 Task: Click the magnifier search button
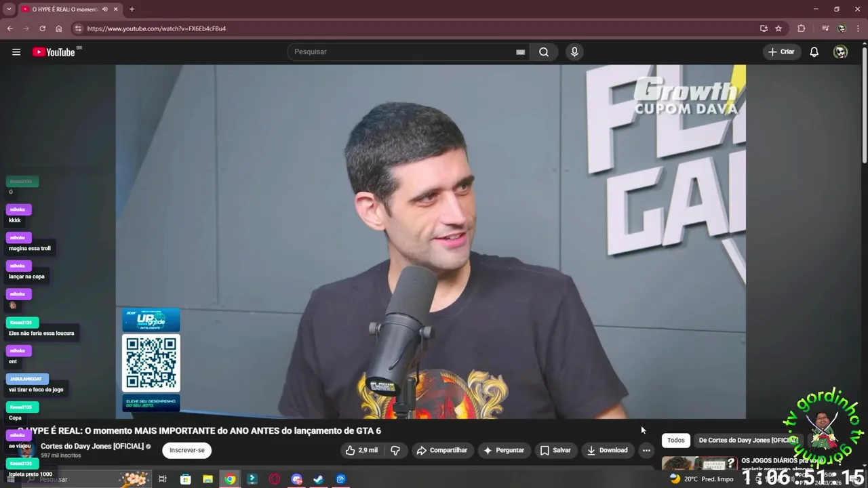(x=544, y=52)
